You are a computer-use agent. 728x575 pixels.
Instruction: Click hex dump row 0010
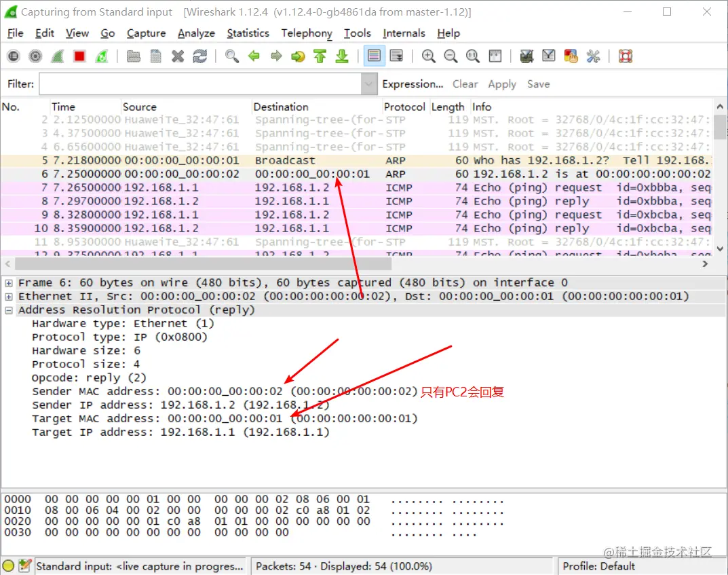click(x=254, y=511)
